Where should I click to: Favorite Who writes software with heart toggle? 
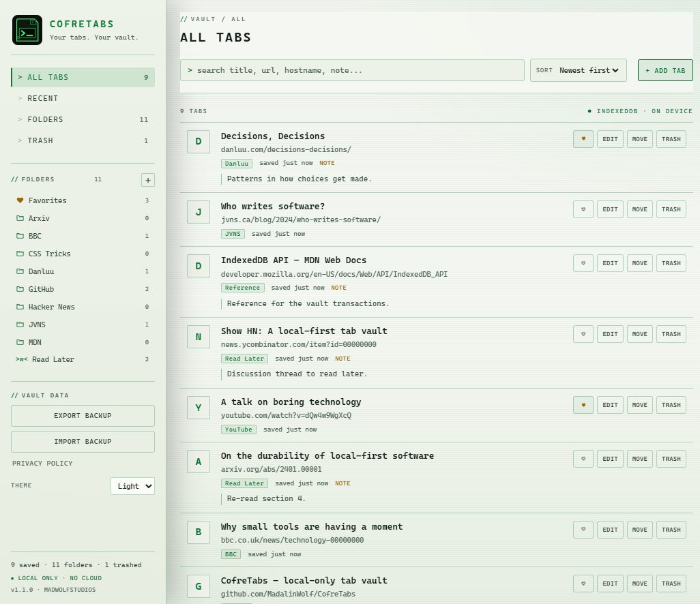coord(583,209)
